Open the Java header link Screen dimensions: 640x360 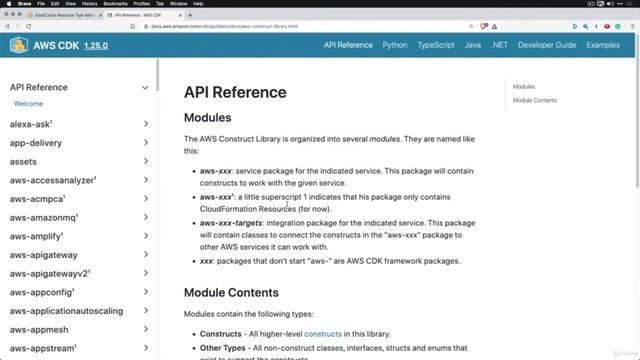[x=473, y=45]
